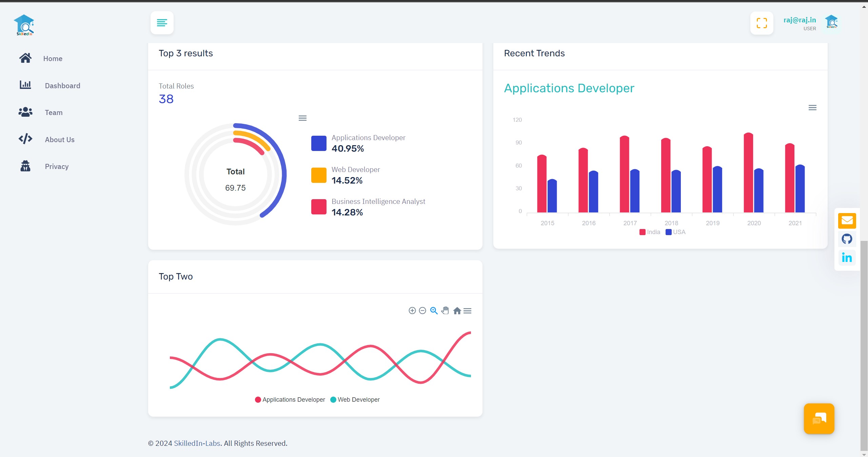Click the Privacy spy icon
This screenshot has width=868, height=457.
[25, 166]
